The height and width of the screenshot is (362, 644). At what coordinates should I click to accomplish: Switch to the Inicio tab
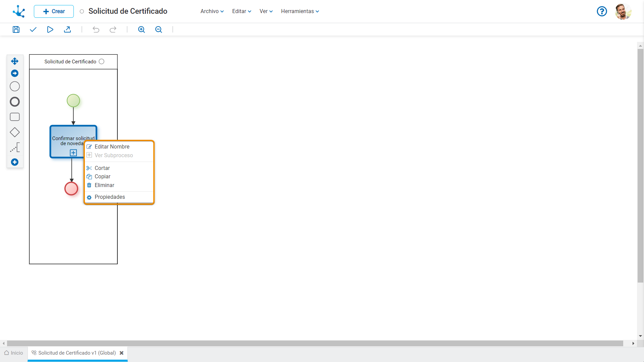pos(14,353)
